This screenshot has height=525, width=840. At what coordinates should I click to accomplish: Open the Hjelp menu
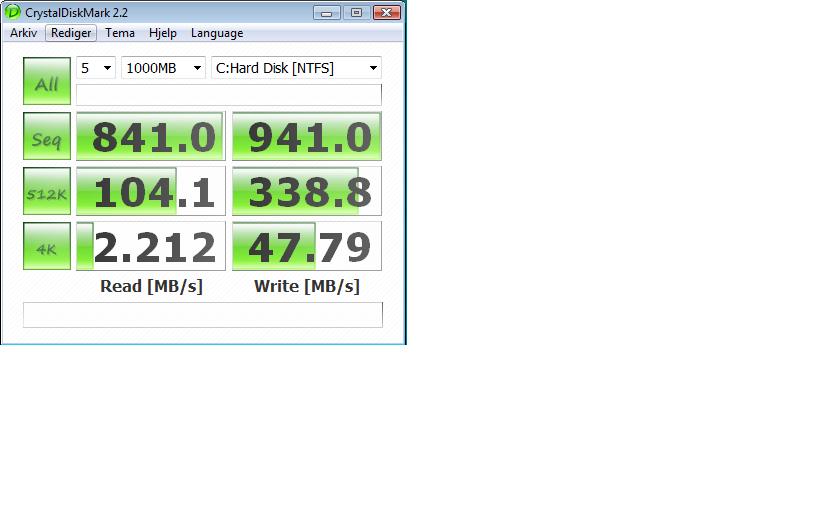click(163, 33)
